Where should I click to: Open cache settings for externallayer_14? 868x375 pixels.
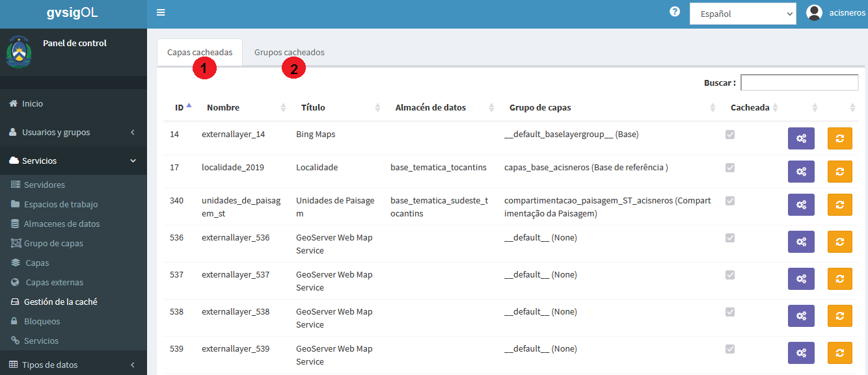tap(801, 138)
